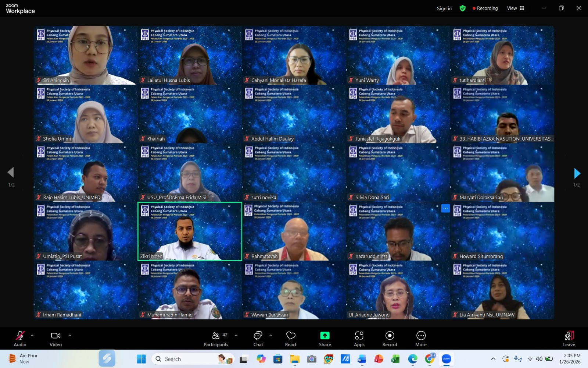Start recording with the Record button

(x=390, y=338)
